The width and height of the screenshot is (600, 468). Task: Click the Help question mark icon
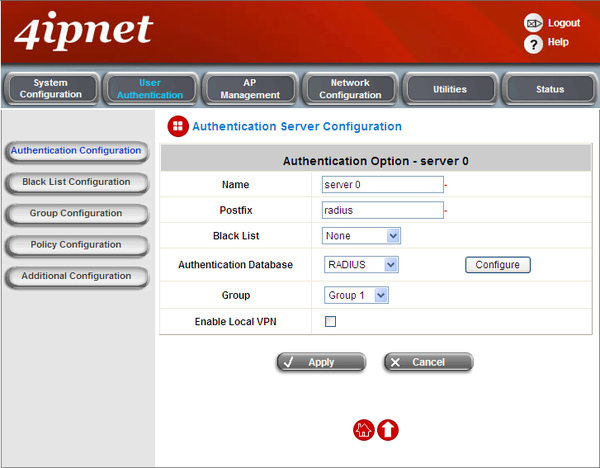pyautogui.click(x=533, y=44)
